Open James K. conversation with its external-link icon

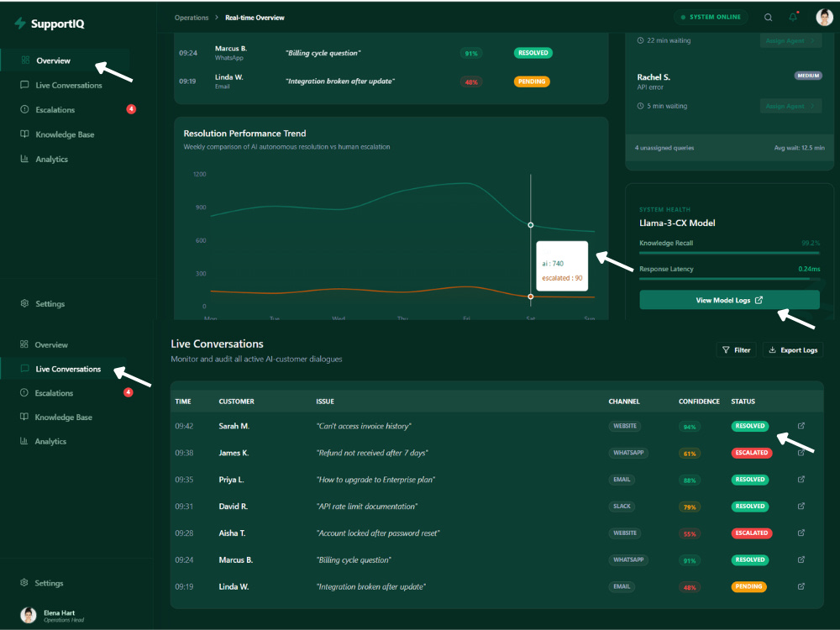[x=801, y=453]
